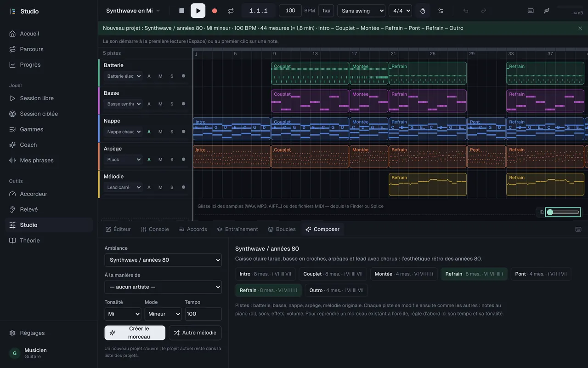Open the Synthwave en Mi project dropdown
This screenshot has width=588, height=368.
pyautogui.click(x=133, y=11)
